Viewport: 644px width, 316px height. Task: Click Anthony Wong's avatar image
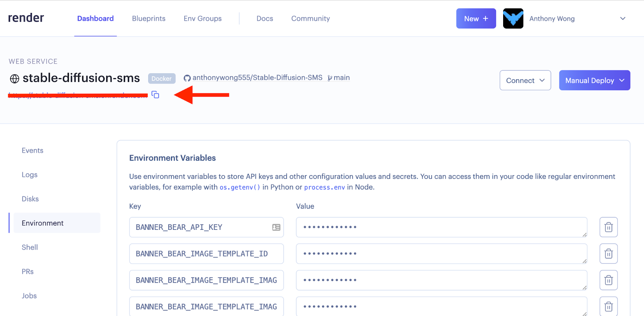tap(513, 19)
